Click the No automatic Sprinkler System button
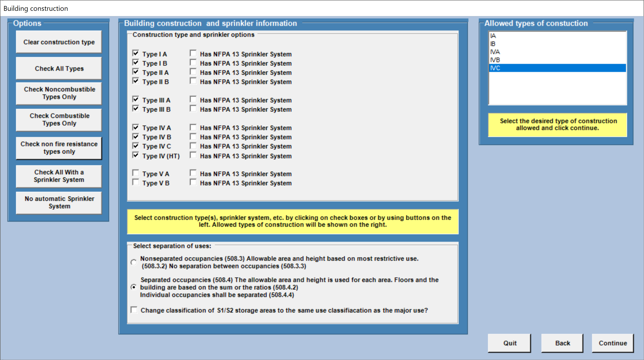 (59, 202)
